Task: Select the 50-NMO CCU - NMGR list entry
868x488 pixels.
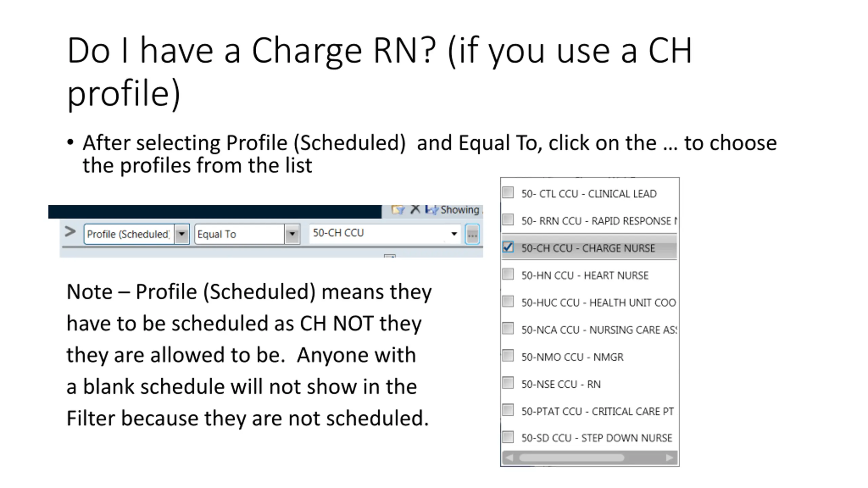Action: (572, 357)
